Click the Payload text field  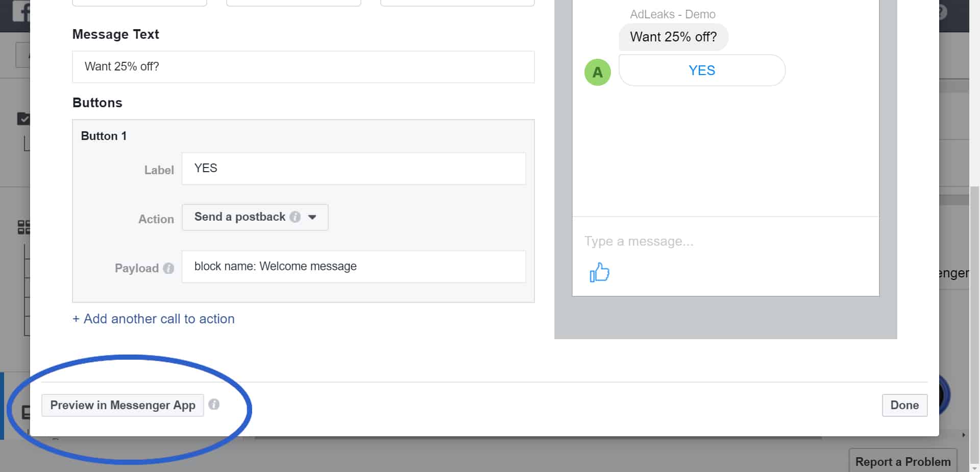click(x=354, y=267)
